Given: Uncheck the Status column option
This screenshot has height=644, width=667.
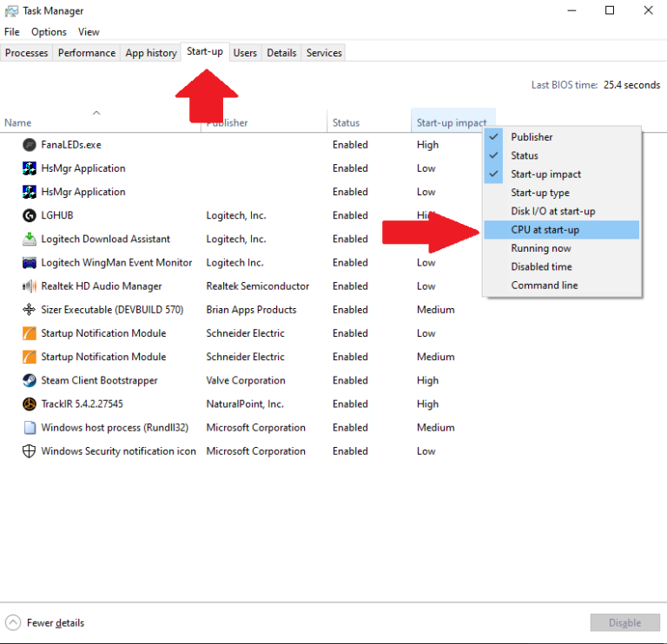Looking at the screenshot, I should coord(525,156).
